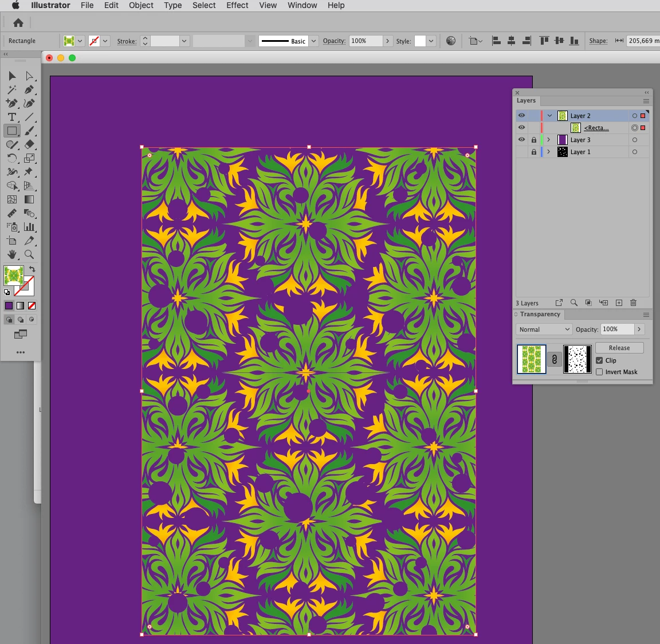Create new layer in Layers panel

click(619, 303)
